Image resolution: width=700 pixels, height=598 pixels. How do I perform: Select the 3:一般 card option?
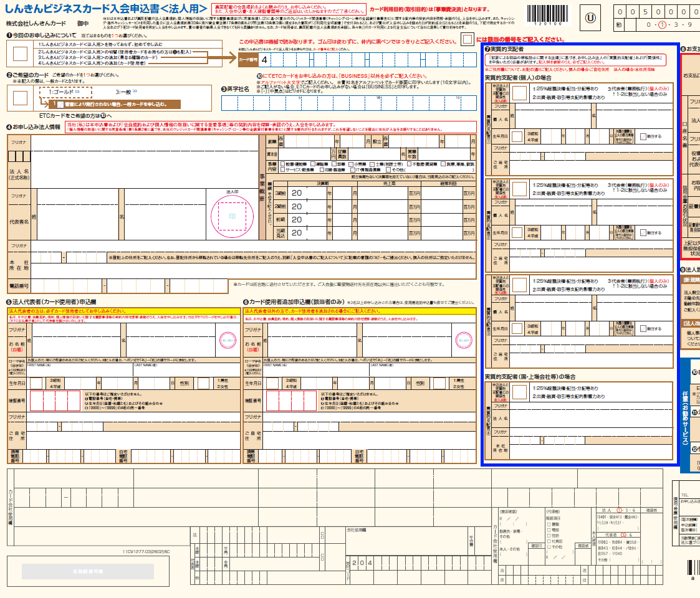click(123, 92)
